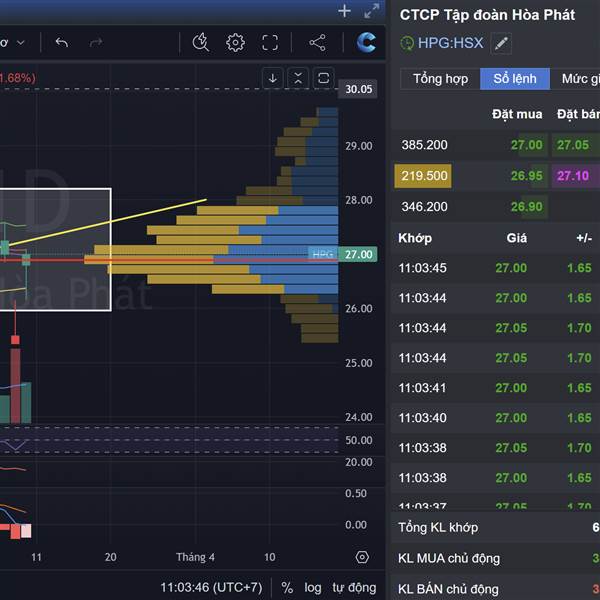Click the red horizontal price line
This screenshot has height=600, width=600.
pyautogui.click(x=168, y=260)
